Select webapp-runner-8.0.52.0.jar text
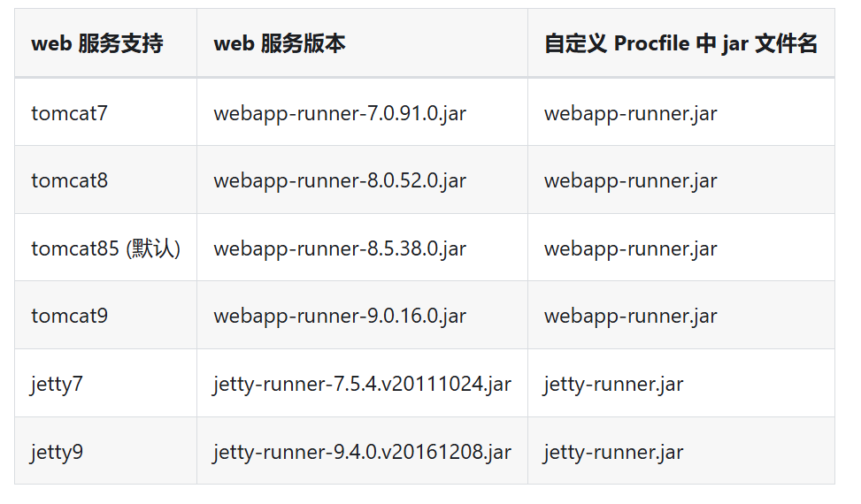 pyautogui.click(x=340, y=181)
